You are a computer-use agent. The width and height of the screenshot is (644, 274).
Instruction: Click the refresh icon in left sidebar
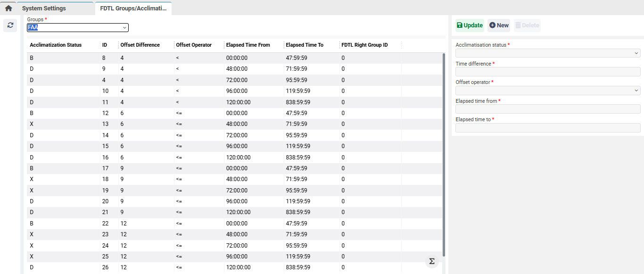click(x=10, y=25)
